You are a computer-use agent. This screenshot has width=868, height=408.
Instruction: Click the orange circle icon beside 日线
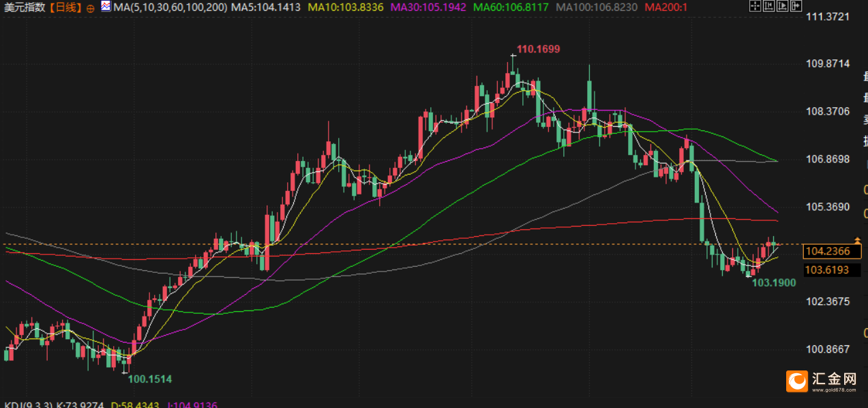click(x=91, y=8)
